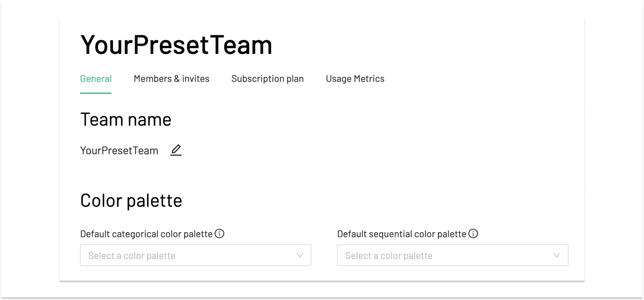This screenshot has width=644, height=300.
Task: Click the Team name section heading
Action: pos(126,119)
